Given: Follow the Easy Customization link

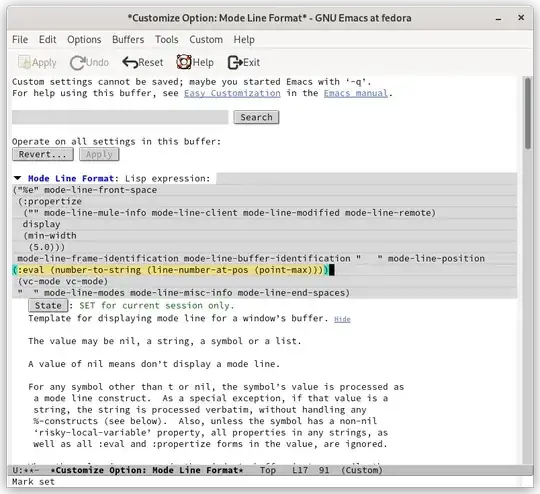Looking at the screenshot, I should coord(232,93).
